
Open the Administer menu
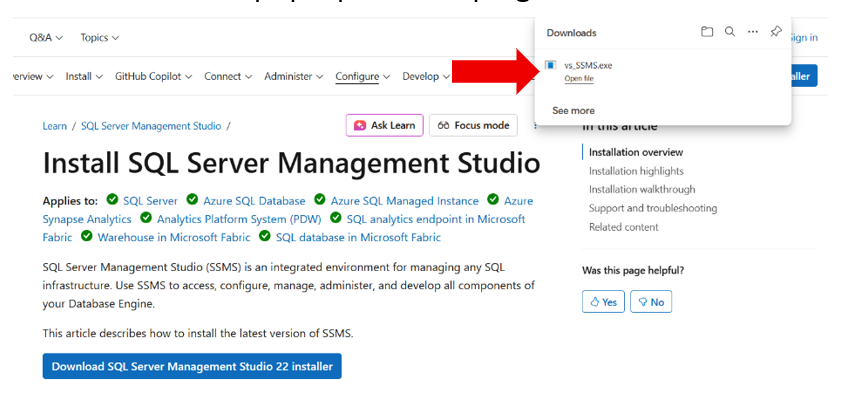click(x=294, y=77)
